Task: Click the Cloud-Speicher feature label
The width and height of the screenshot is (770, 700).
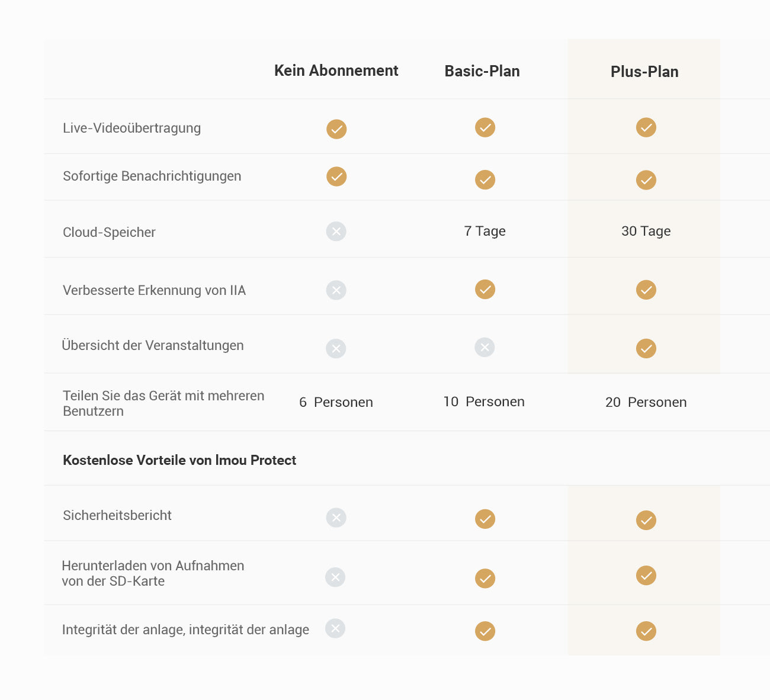Action: pos(109,232)
